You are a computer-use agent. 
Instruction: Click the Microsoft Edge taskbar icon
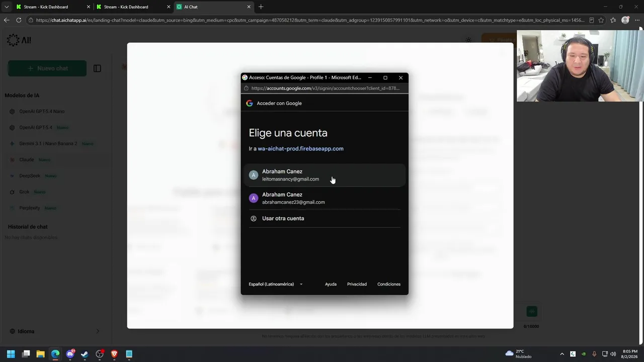pyautogui.click(x=55, y=354)
